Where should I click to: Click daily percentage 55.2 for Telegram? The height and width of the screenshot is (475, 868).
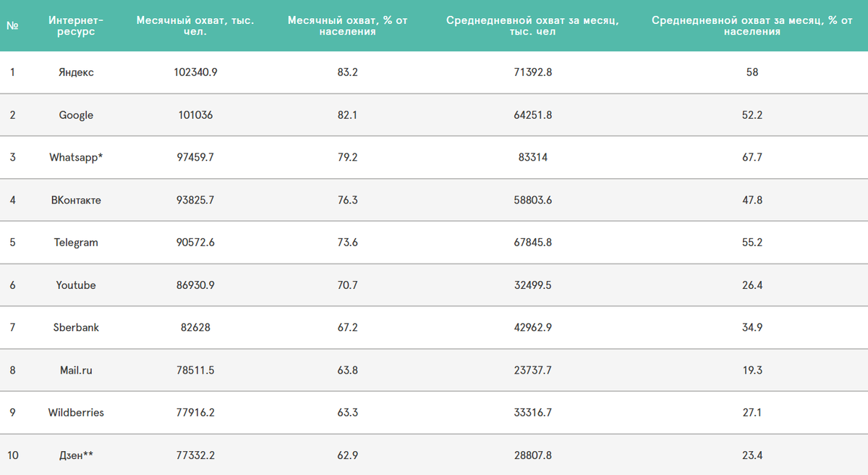tap(752, 243)
